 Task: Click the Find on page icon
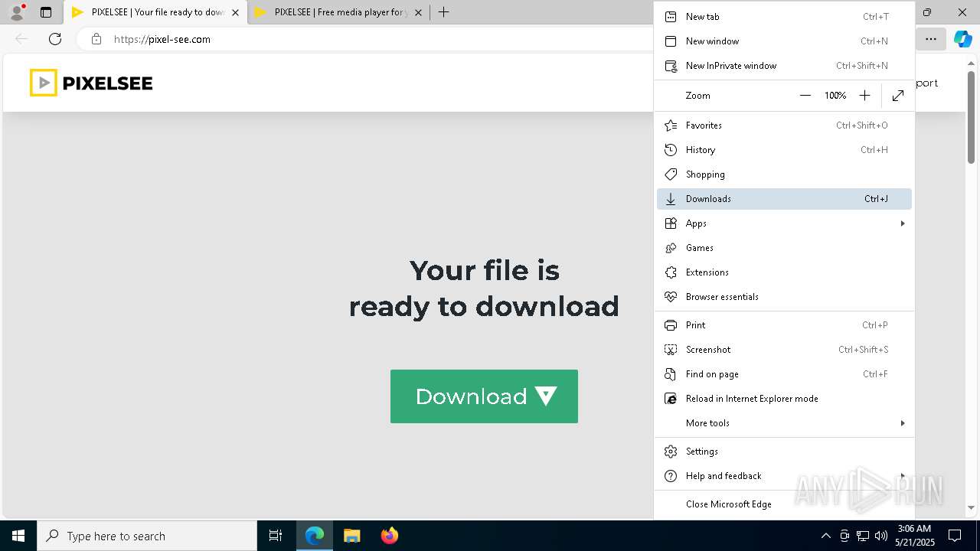click(x=671, y=374)
